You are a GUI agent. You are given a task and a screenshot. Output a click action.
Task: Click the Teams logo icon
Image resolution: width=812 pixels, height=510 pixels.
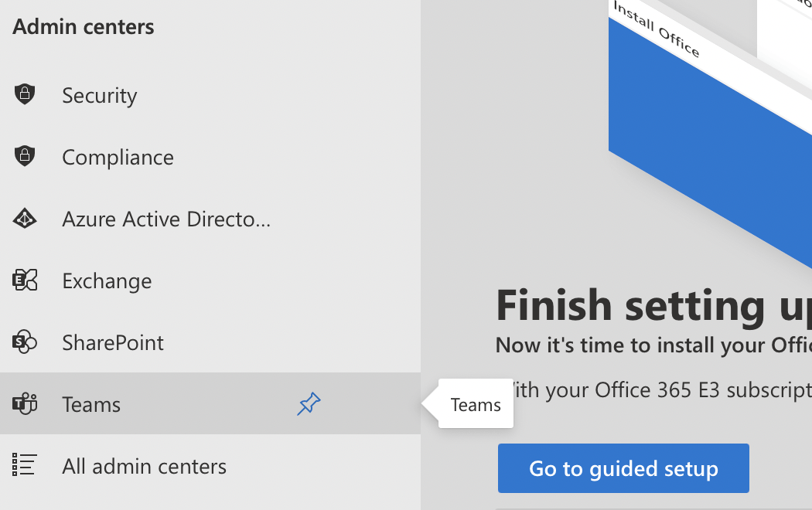[x=25, y=404]
